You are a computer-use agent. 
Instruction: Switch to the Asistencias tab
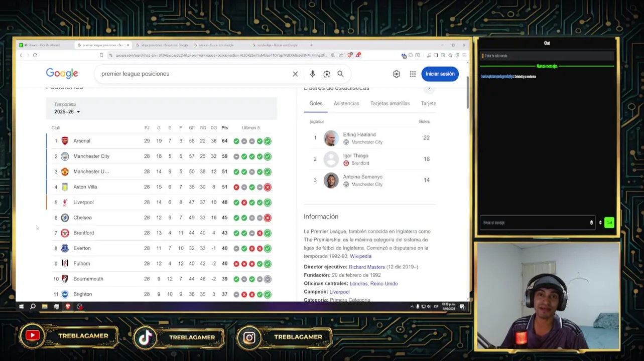coord(346,103)
